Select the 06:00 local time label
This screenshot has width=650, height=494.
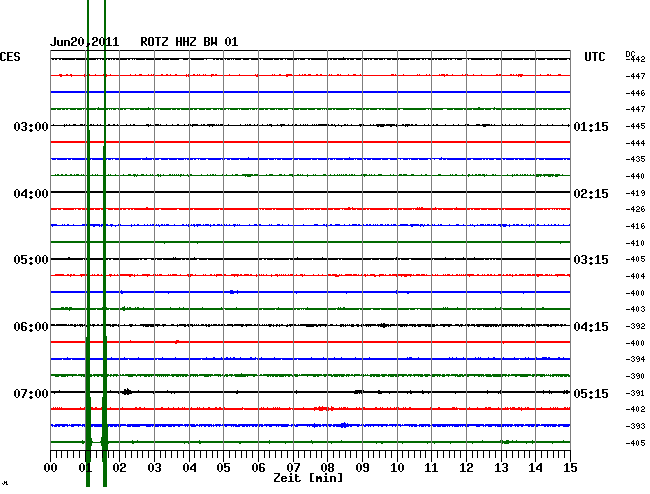pyautogui.click(x=31, y=327)
